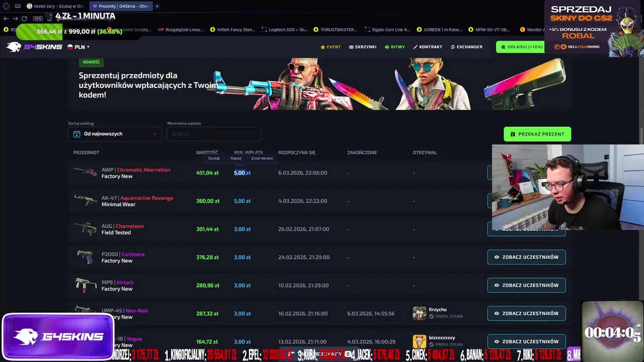
Task: Click the P2000 pistol thumbnail
Action: 85,256
